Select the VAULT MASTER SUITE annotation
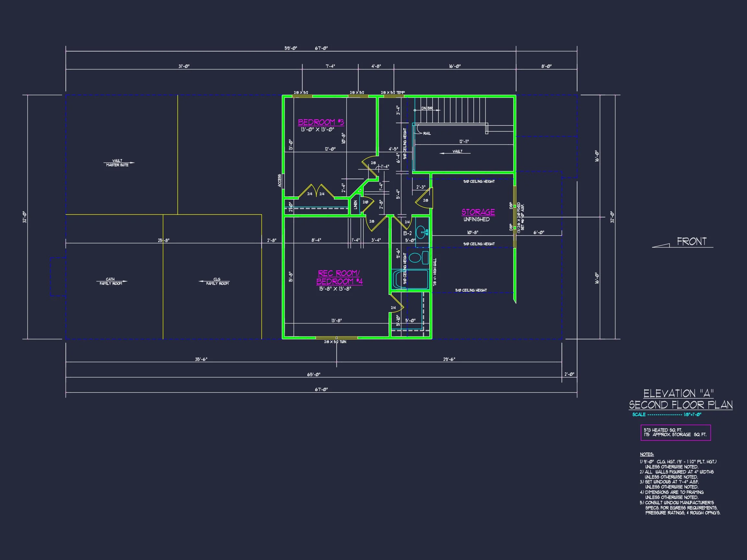747x560 pixels. click(x=117, y=163)
